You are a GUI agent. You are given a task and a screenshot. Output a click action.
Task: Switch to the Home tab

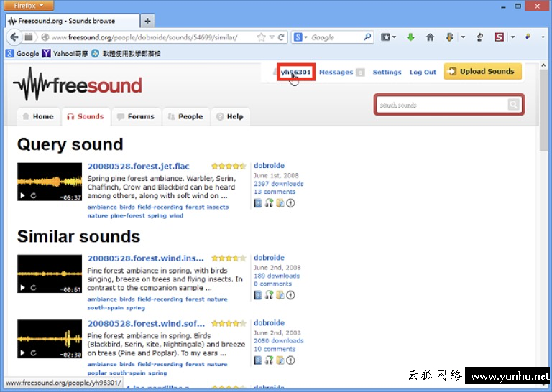38,117
